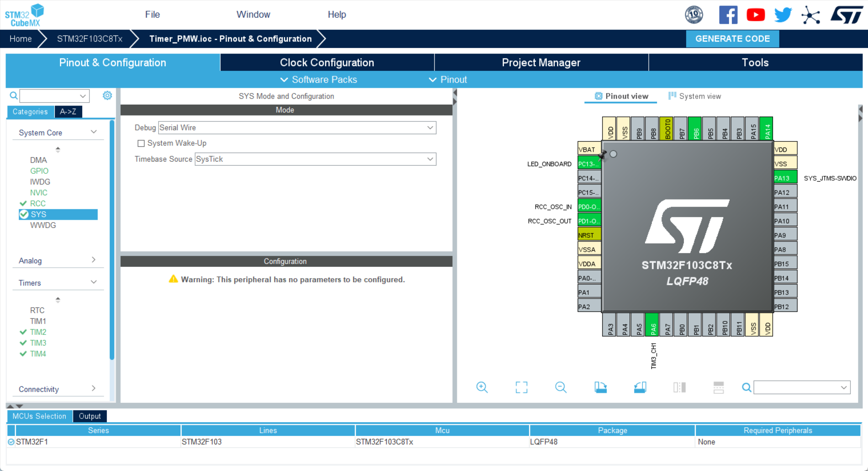The width and height of the screenshot is (868, 471).
Task: Open the ST community network icon
Action: (x=811, y=15)
